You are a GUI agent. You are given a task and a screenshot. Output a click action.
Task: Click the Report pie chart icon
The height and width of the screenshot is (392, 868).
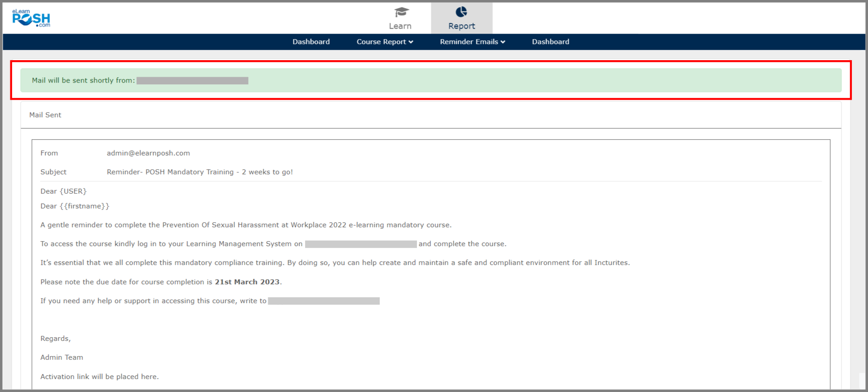point(461,12)
